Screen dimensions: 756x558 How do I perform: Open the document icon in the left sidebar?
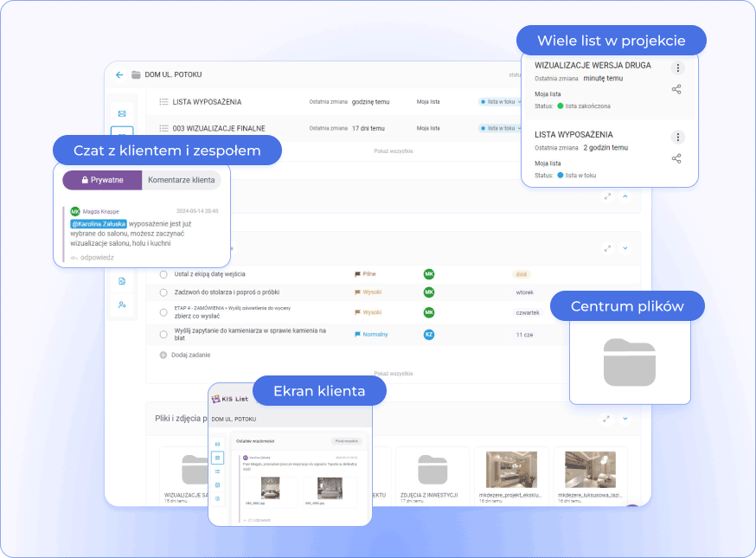tap(122, 281)
